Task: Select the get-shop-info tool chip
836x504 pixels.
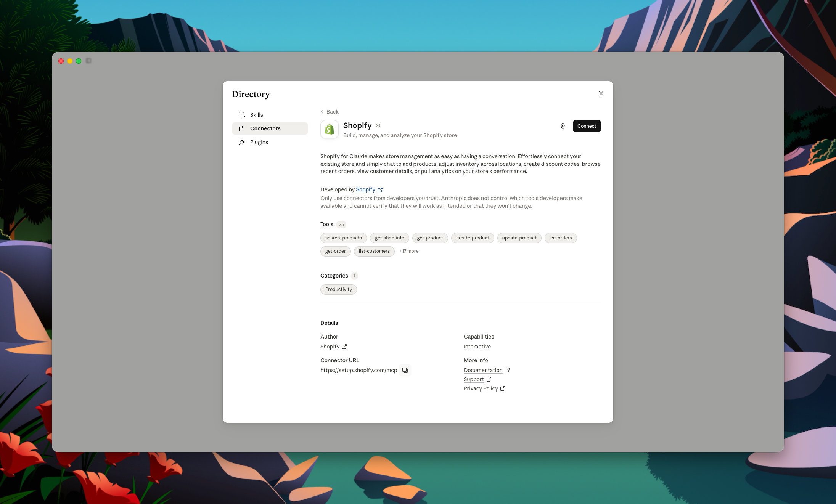Action: tap(389, 238)
